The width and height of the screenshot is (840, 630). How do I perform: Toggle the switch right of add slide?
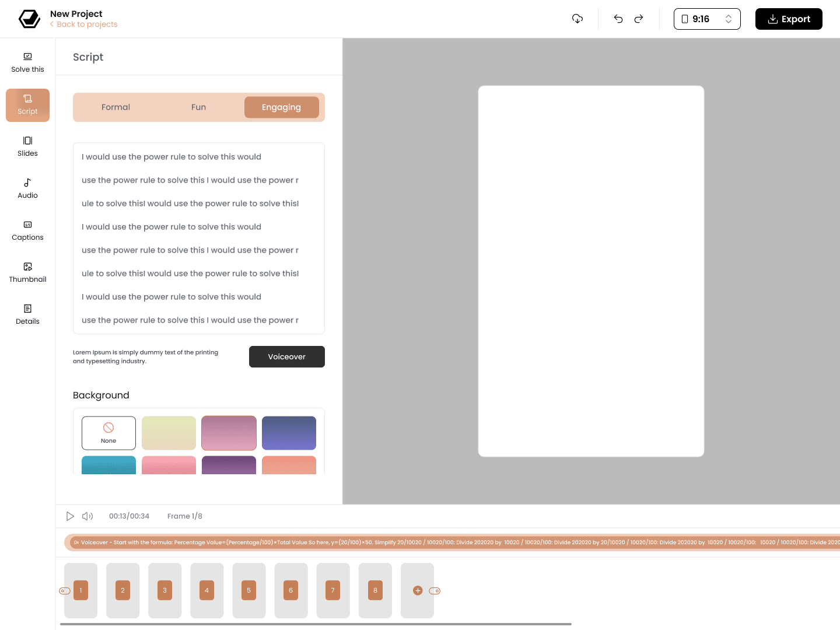(x=435, y=591)
